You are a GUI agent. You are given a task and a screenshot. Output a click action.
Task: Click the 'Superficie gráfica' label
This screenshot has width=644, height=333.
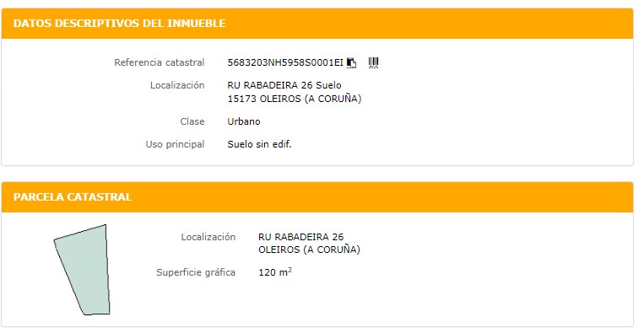196,272
